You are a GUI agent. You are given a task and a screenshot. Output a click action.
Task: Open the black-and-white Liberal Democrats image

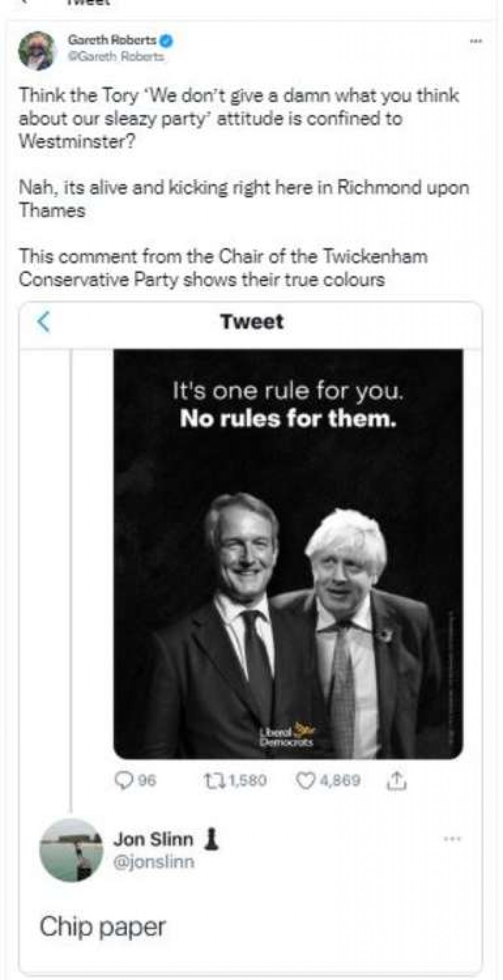[288, 553]
